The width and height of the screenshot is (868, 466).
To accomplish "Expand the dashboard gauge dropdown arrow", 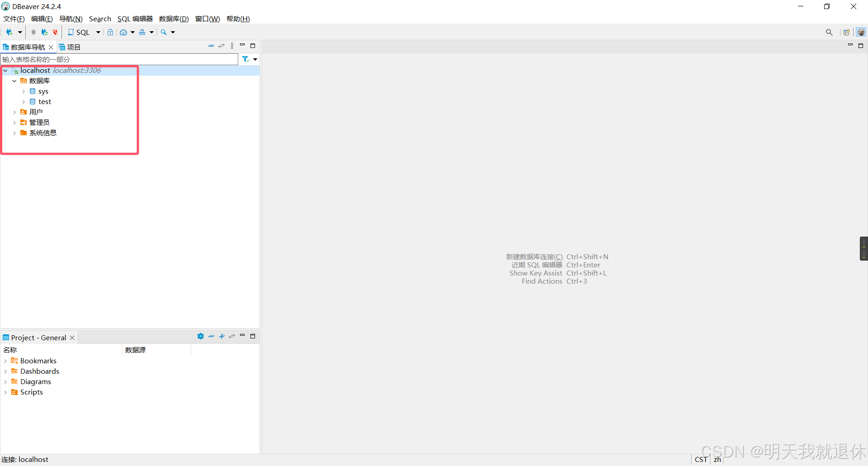I will 132,32.
